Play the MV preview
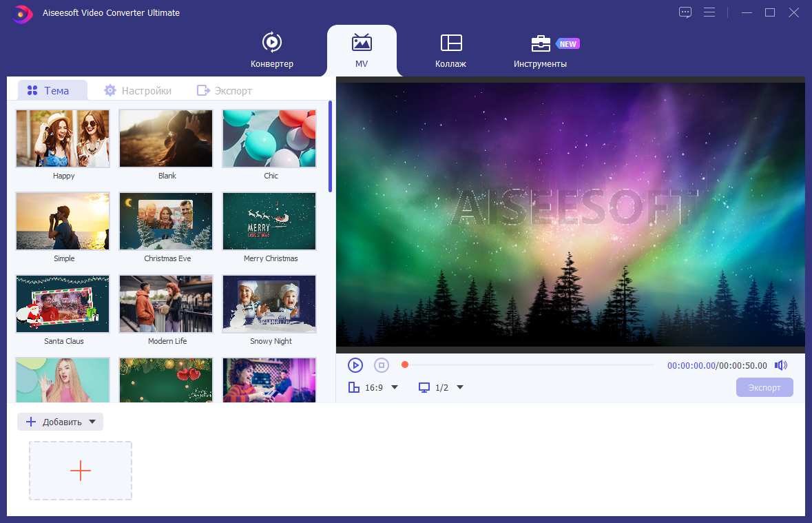Screen dimensions: 812x523 pos(355,365)
